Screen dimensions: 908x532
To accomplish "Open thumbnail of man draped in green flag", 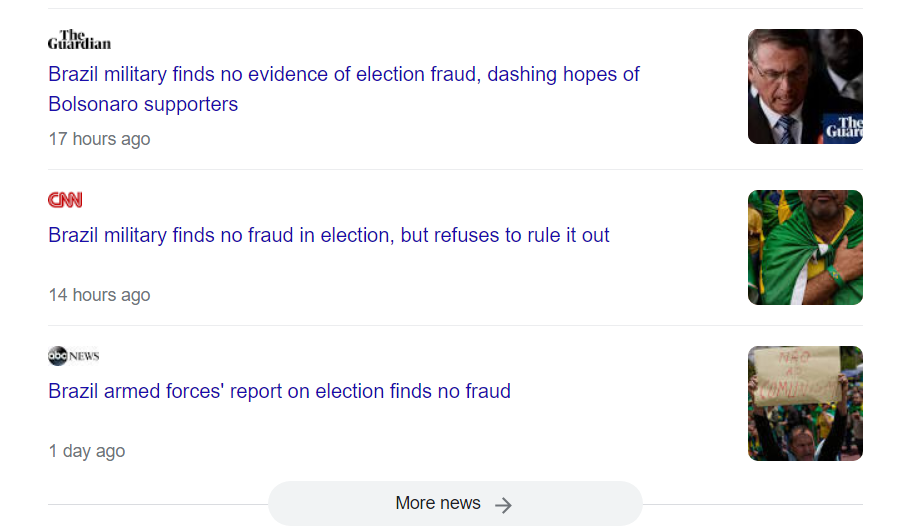I will [x=804, y=247].
